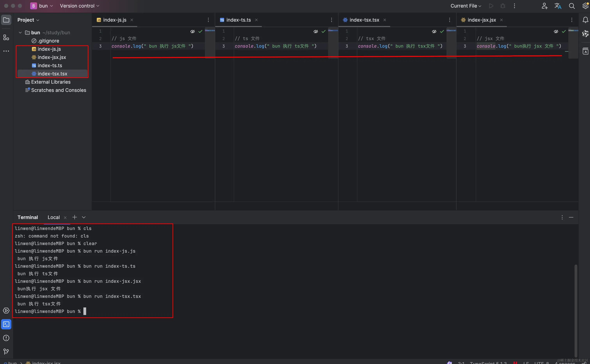Viewport: 590px width, 364px height.
Task: Open the Project tool window folder icon
Action: pos(6,20)
